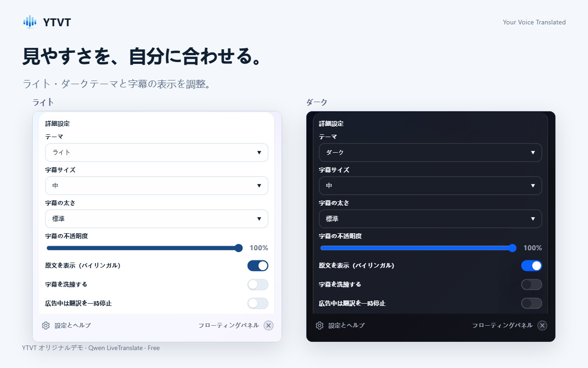This screenshot has width=588, height=368.
Task: Click the ライト heading above light card
Action: [x=43, y=102]
